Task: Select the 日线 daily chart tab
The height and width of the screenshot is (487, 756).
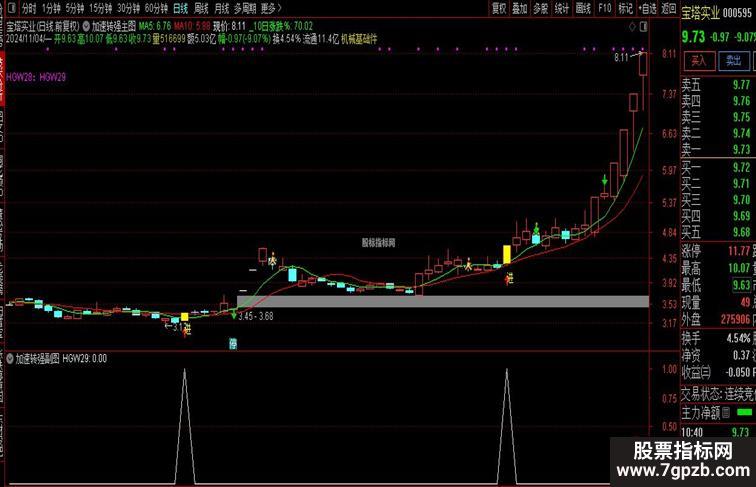Action: [x=180, y=8]
